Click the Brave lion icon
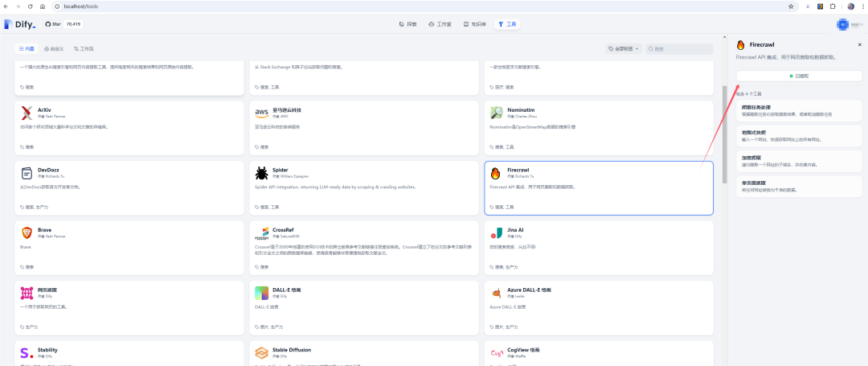Viewport: 868px width, 366px height. 27,232
